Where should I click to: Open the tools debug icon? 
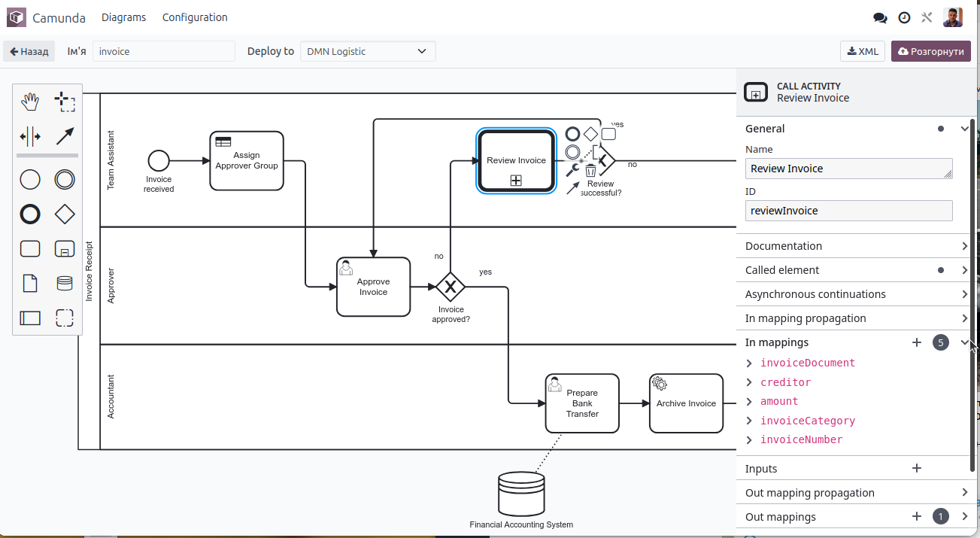point(927,17)
